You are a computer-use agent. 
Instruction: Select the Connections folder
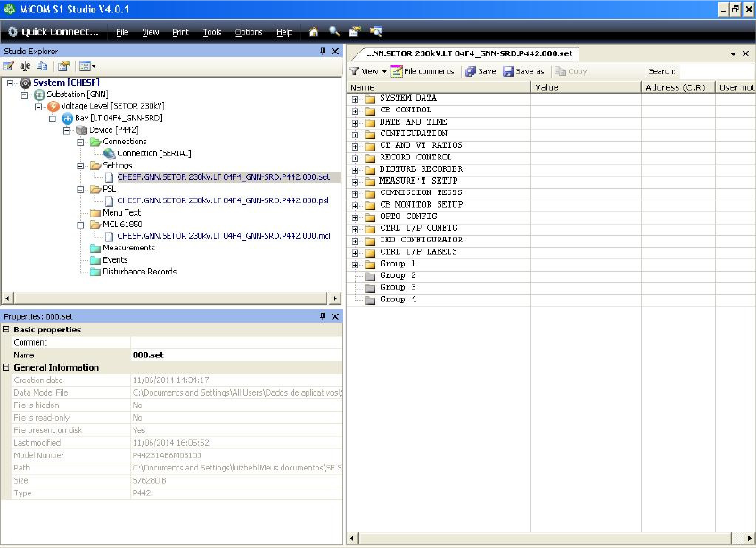(x=125, y=142)
